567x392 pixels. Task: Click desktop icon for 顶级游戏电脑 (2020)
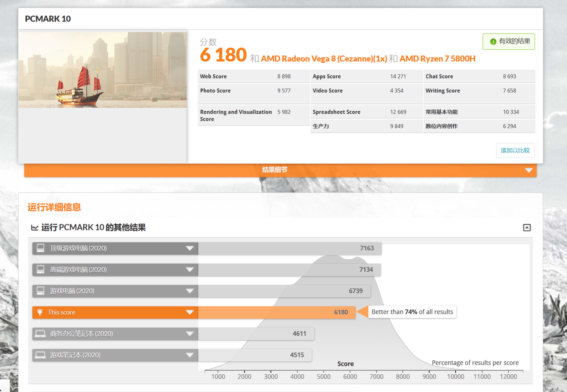(41, 248)
